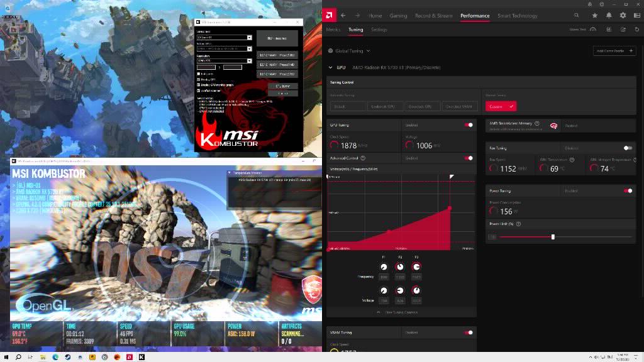Start the stress test gauge icon
Viewport: 644px width, 362px height.
(592, 30)
